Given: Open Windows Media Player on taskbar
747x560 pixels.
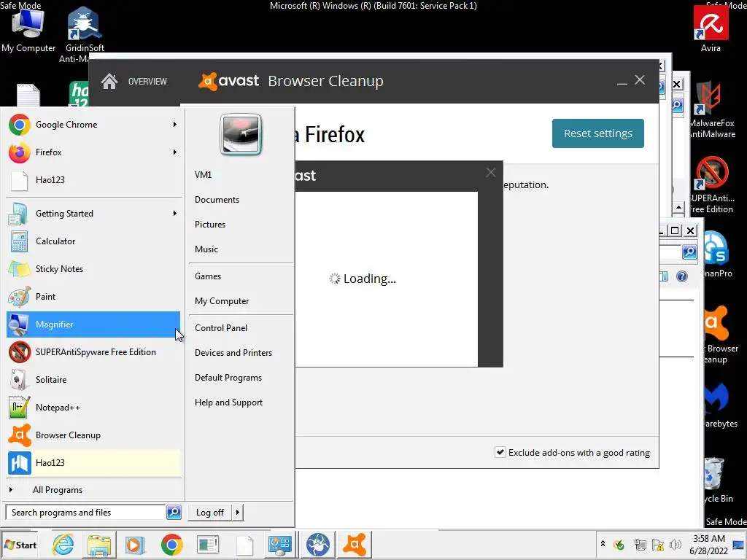Looking at the screenshot, I should click(135, 545).
